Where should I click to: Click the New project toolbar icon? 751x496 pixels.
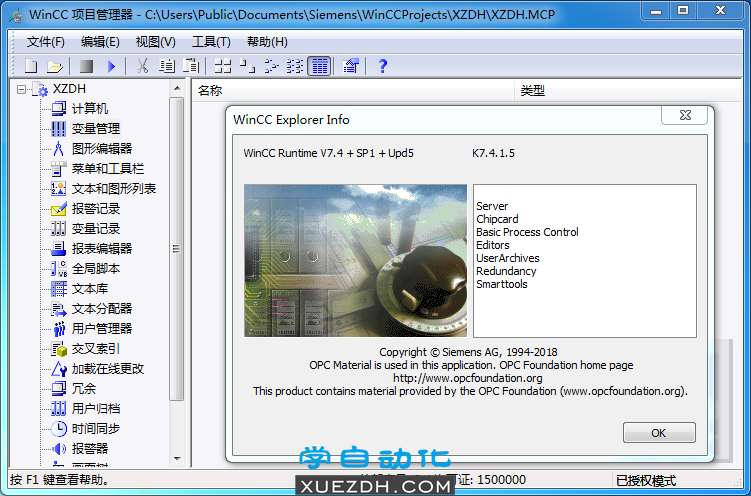(x=31, y=66)
